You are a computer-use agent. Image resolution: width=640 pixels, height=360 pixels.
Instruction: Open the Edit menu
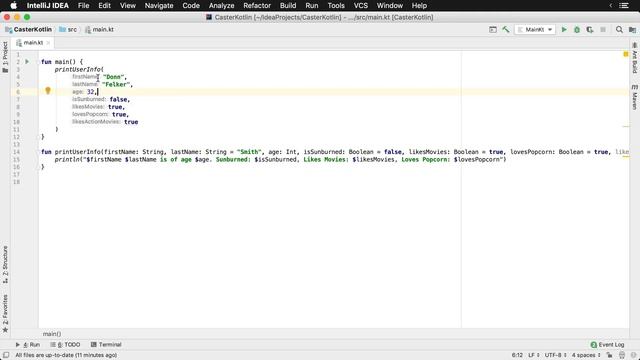[x=104, y=6]
